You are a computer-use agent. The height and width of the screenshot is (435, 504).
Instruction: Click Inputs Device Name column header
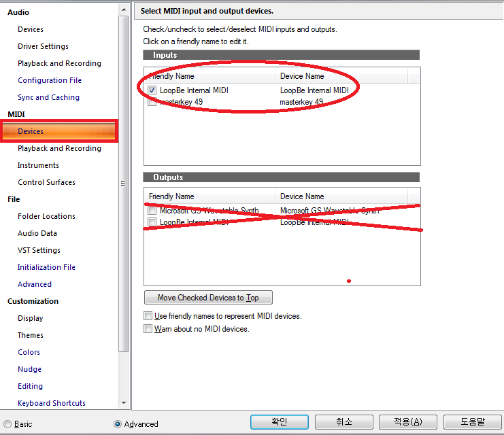tap(341, 76)
